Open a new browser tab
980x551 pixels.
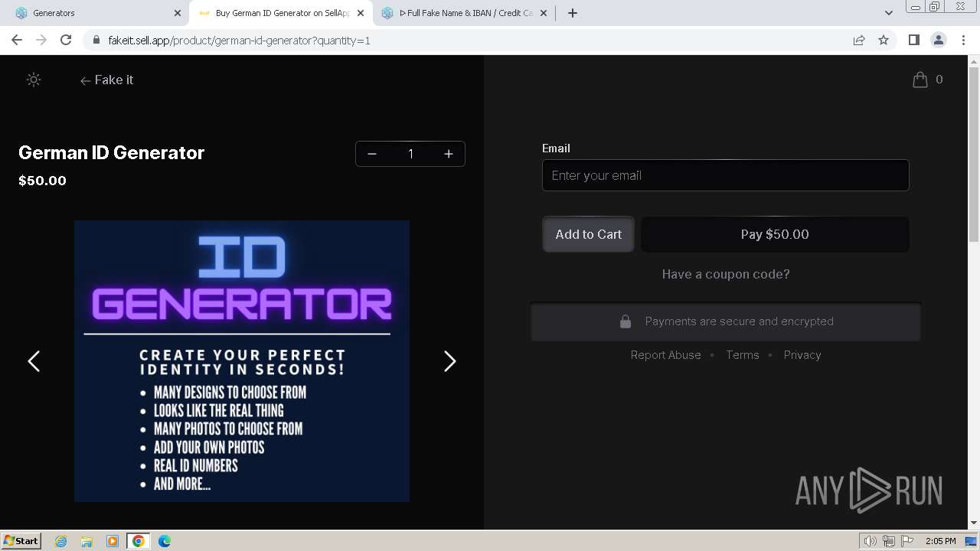coord(573,13)
